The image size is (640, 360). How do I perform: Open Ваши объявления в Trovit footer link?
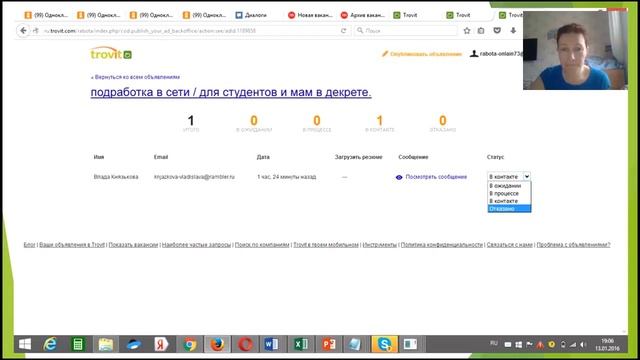point(72,245)
